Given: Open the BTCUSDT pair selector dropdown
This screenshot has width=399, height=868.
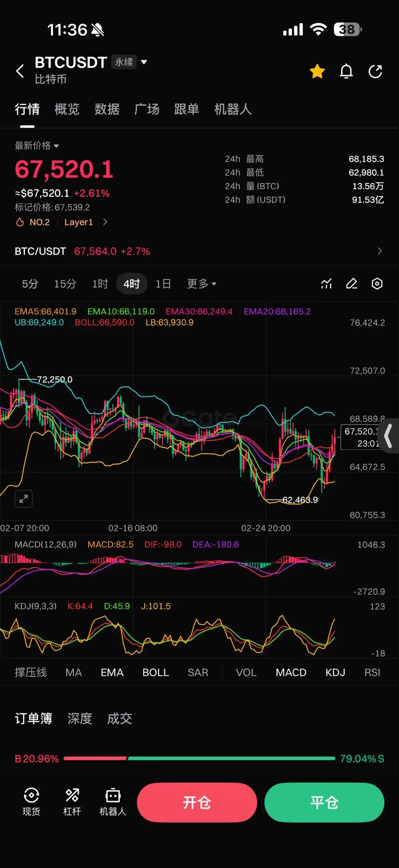Looking at the screenshot, I should click(x=144, y=62).
